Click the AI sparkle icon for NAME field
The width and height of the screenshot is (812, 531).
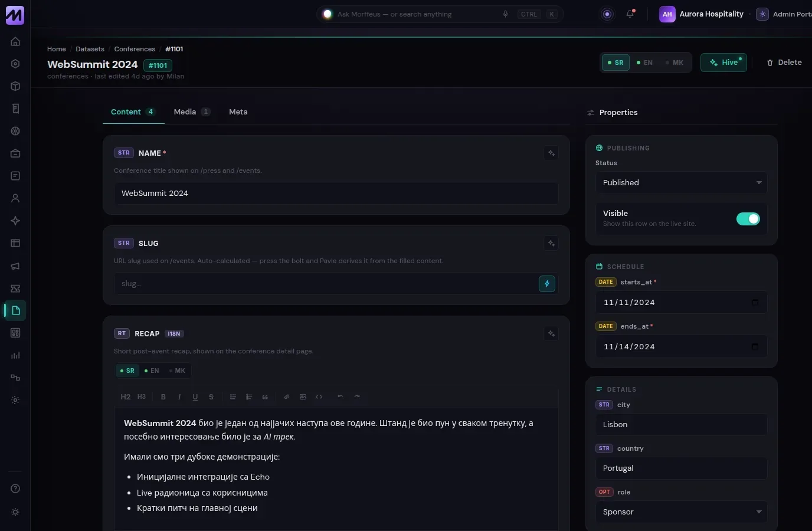[551, 153]
